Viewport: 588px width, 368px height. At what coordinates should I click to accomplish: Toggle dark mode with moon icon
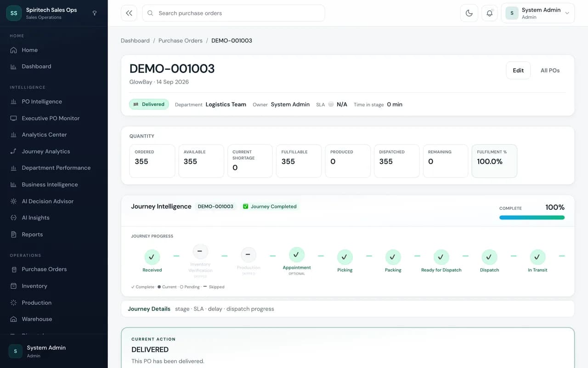[469, 13]
